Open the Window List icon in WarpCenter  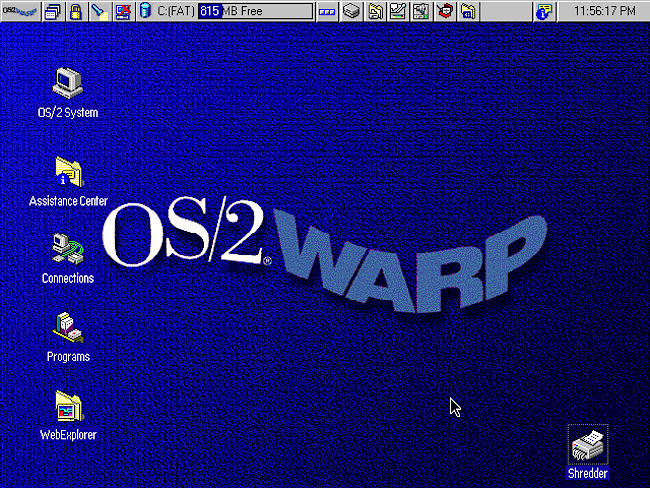[x=53, y=11]
